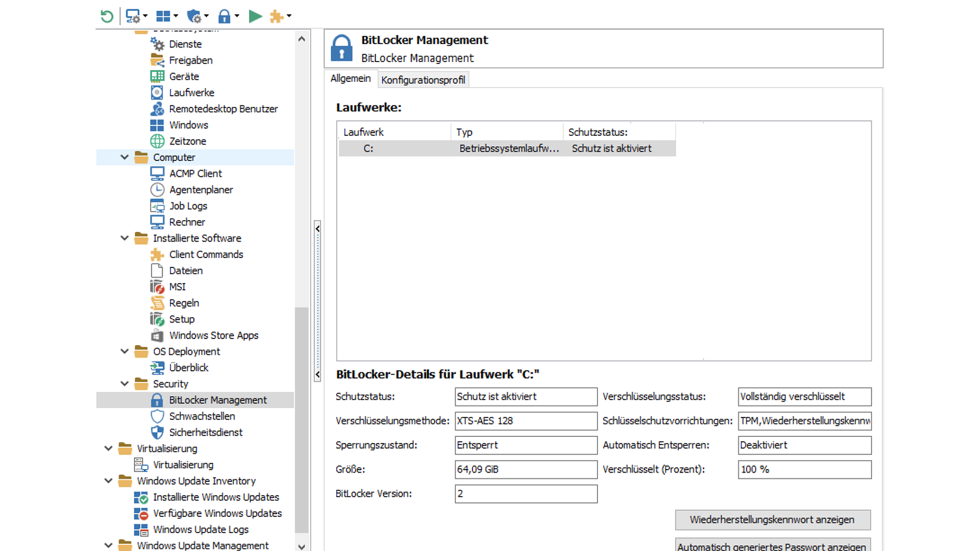
Task: Click the MSI icon in tree
Action: (x=157, y=287)
